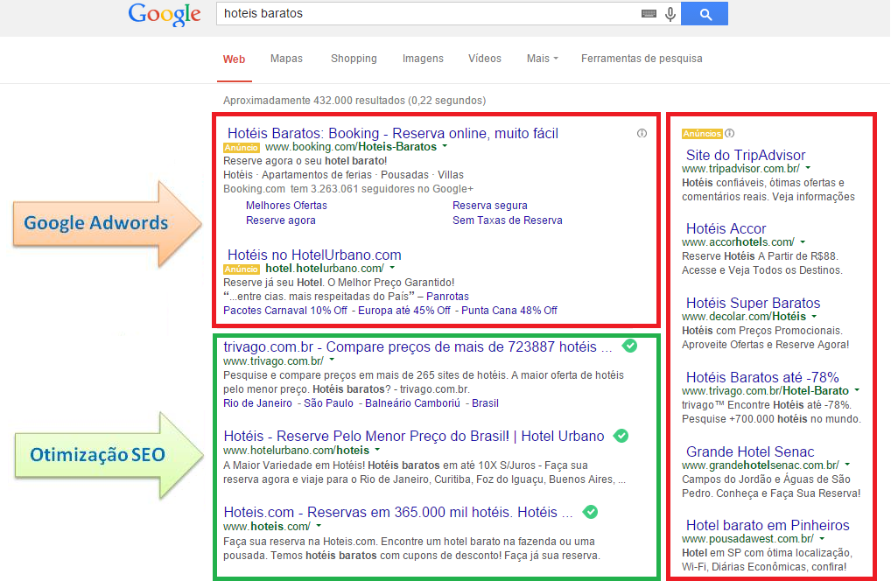Click the São Paulo sitelink
891x588 pixels.
click(328, 403)
